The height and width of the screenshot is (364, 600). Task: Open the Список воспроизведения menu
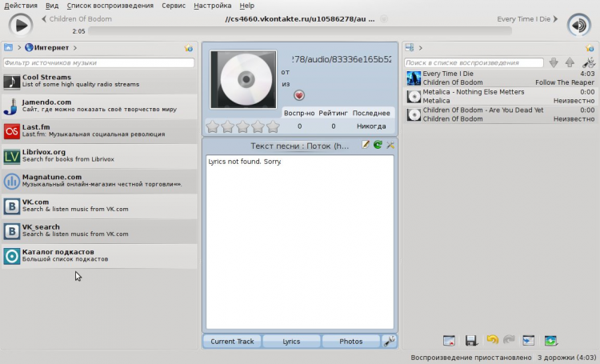(x=110, y=6)
